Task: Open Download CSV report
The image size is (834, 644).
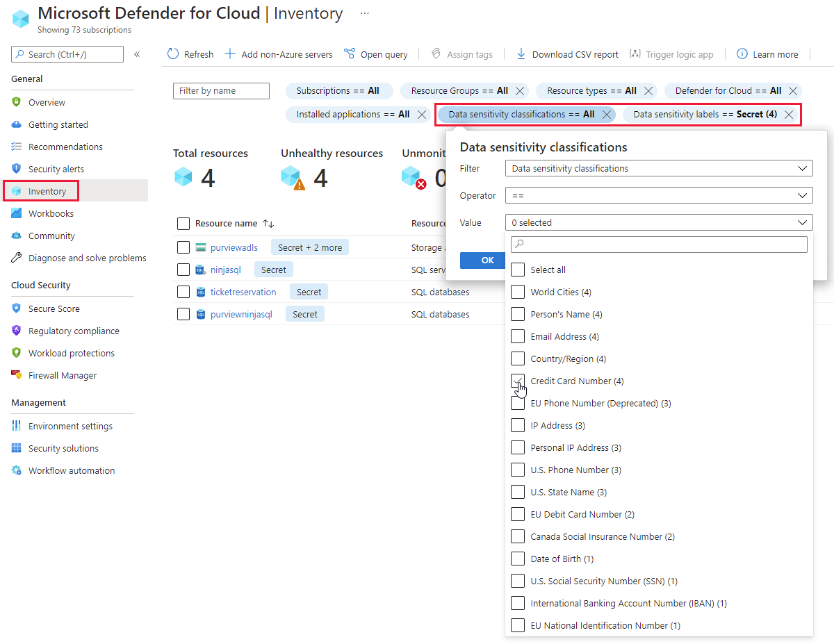Action: [521, 54]
